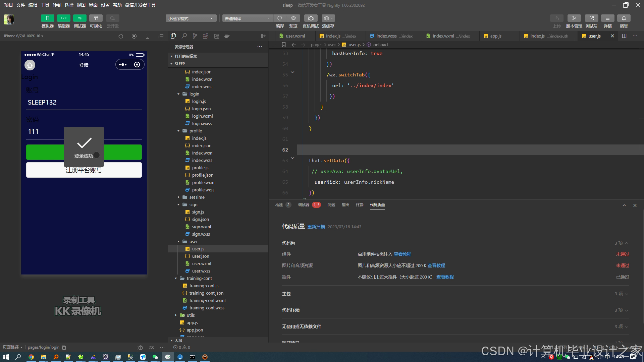
Task: Click the details (详情) icon in toolbar
Action: tap(607, 18)
